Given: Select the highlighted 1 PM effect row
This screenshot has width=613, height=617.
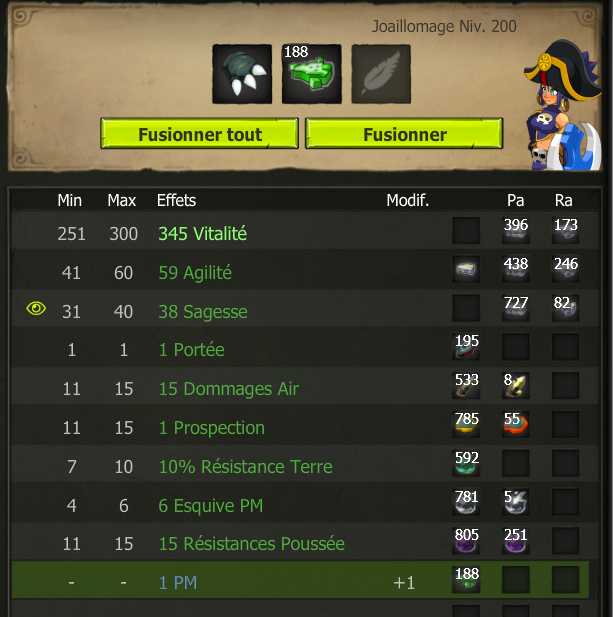Looking at the screenshot, I should [x=300, y=580].
